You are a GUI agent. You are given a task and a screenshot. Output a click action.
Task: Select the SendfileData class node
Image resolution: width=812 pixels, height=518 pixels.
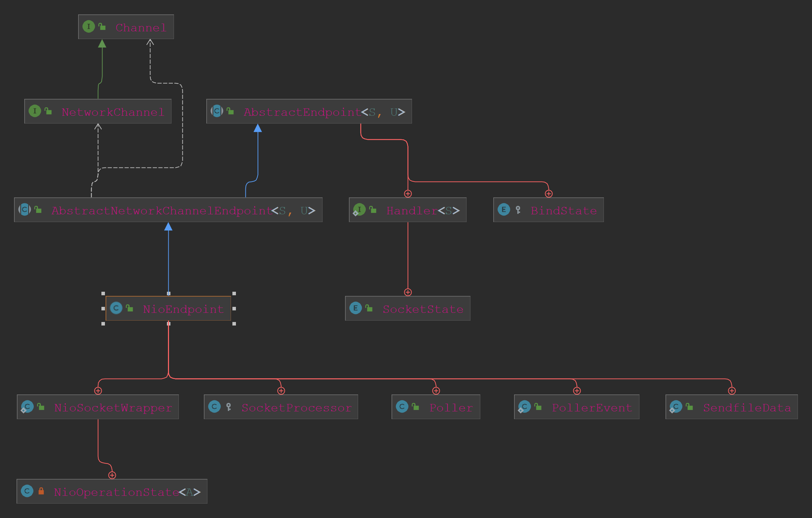(x=747, y=408)
